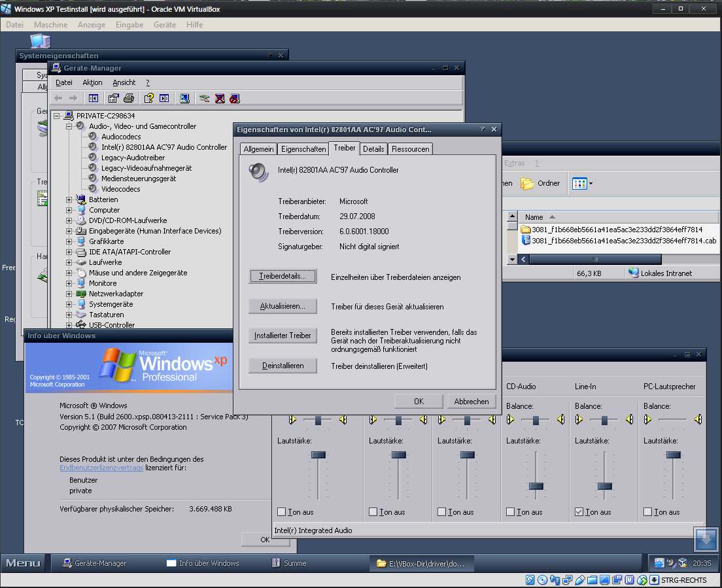This screenshot has width=722, height=588.
Task: Click the Deinstallieren button
Action: pos(283,366)
